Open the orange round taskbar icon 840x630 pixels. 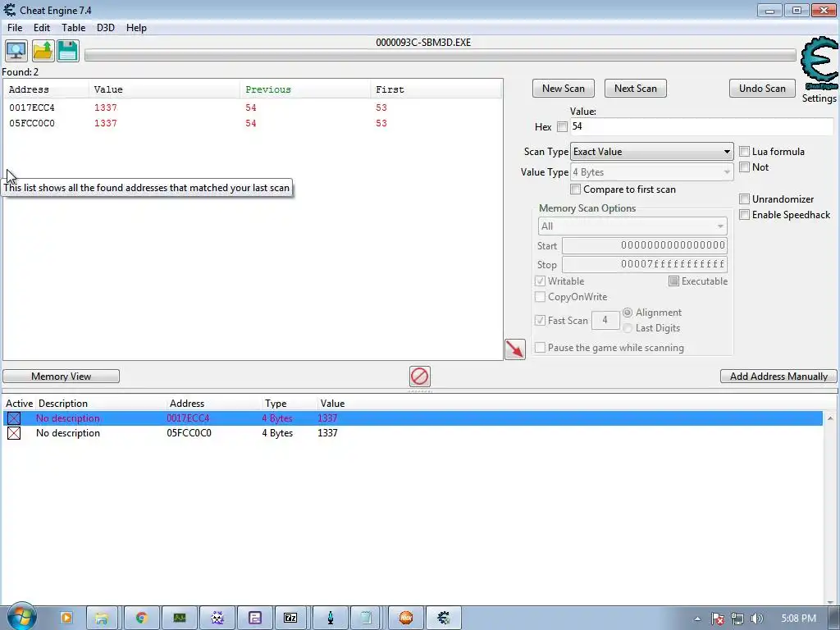406,618
